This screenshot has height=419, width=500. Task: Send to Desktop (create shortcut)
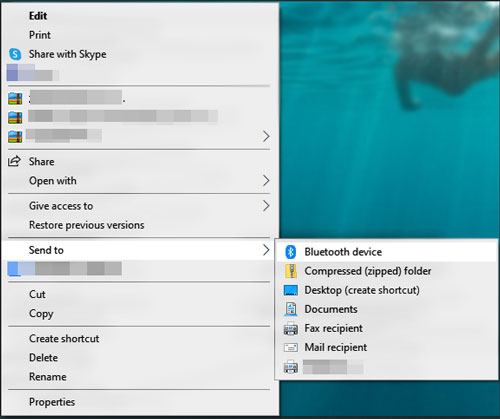[x=386, y=290]
